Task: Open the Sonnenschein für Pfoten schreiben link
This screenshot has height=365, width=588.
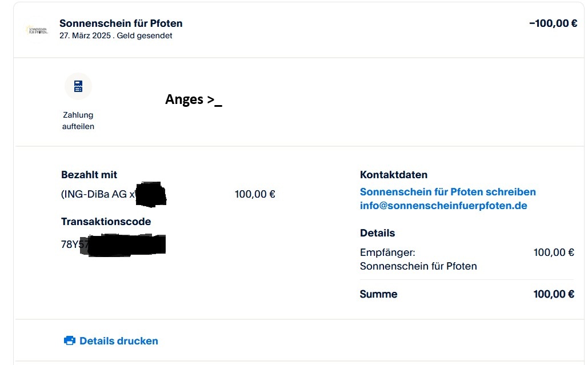Action: coord(447,192)
